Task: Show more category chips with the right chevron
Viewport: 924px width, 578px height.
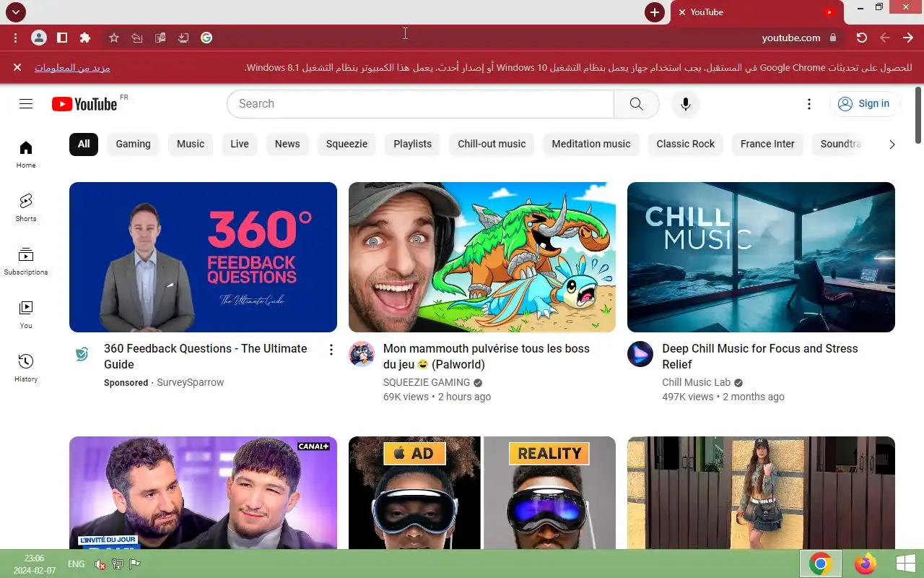Action: click(892, 144)
